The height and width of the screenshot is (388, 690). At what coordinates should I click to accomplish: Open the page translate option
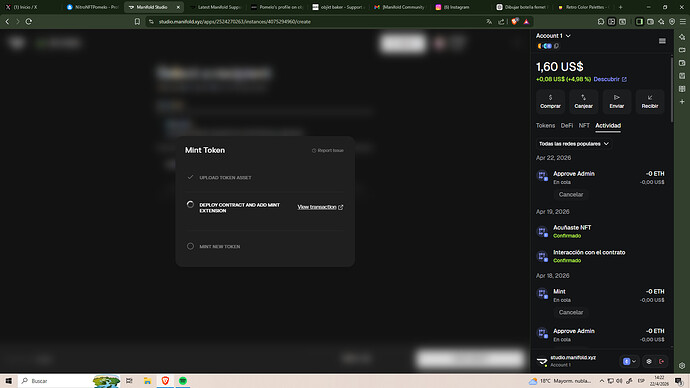coord(489,22)
